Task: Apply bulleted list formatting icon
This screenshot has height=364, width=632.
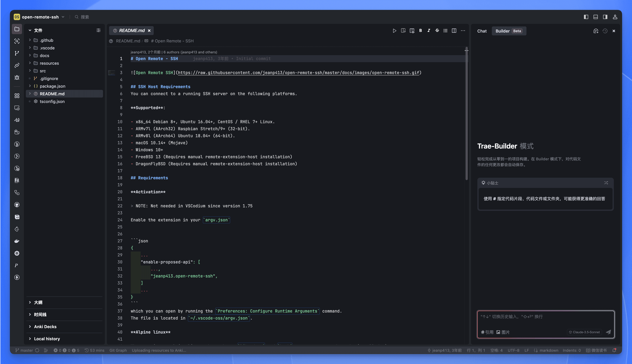Action: point(445,30)
